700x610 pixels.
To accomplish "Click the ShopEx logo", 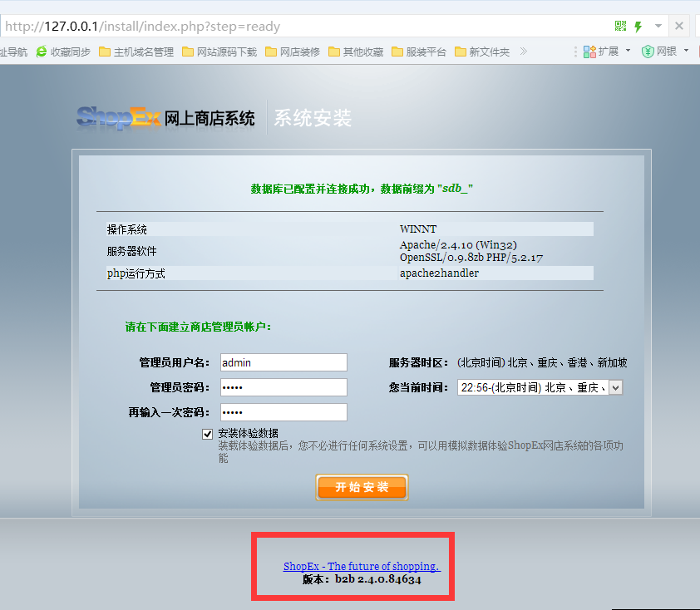I will click(119, 117).
